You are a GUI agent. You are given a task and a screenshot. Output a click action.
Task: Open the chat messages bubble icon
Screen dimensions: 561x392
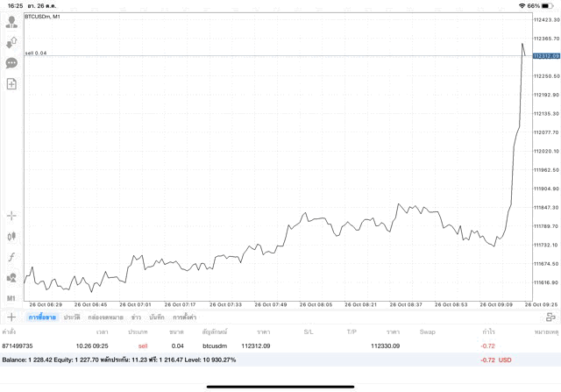(x=11, y=63)
